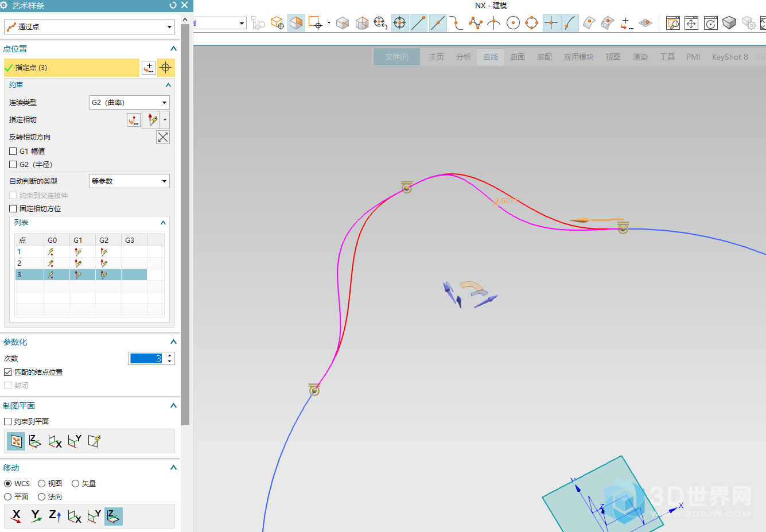Toggle intersection point snap in toolbar
The width and height of the screenshot is (766, 532).
click(x=493, y=23)
